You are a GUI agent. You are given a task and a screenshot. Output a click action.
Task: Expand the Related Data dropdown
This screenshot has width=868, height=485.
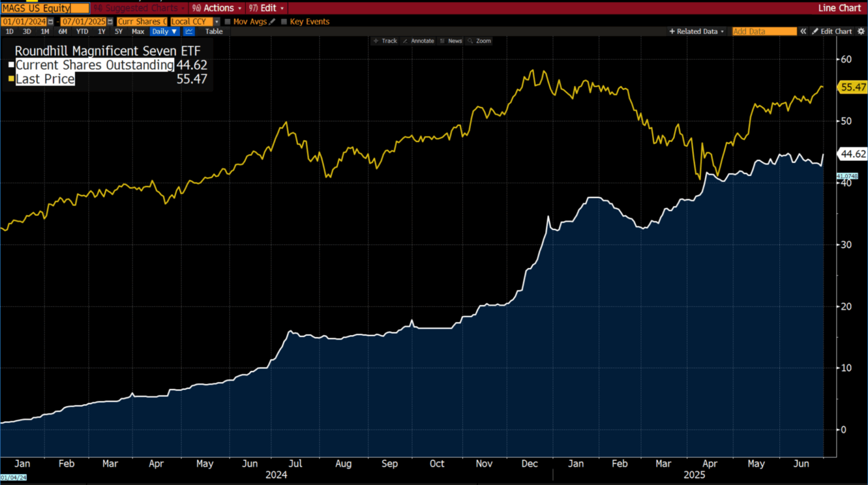coord(696,32)
